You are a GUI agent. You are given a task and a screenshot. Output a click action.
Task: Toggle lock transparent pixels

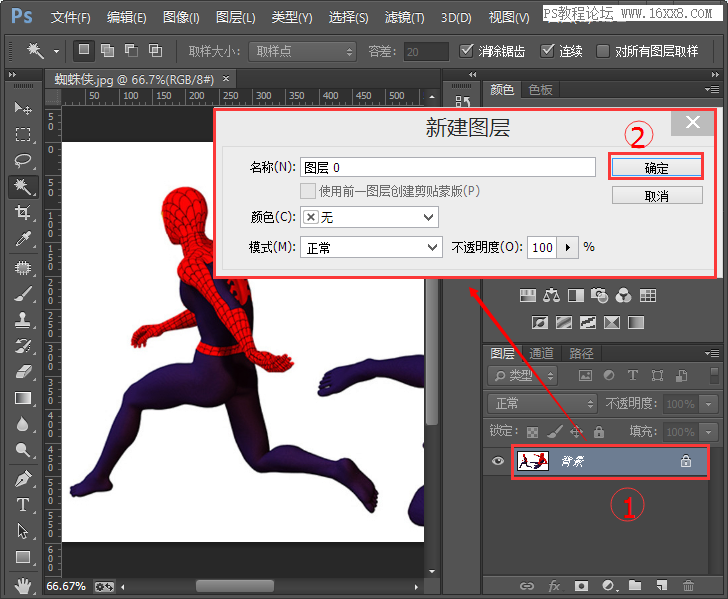[x=533, y=432]
